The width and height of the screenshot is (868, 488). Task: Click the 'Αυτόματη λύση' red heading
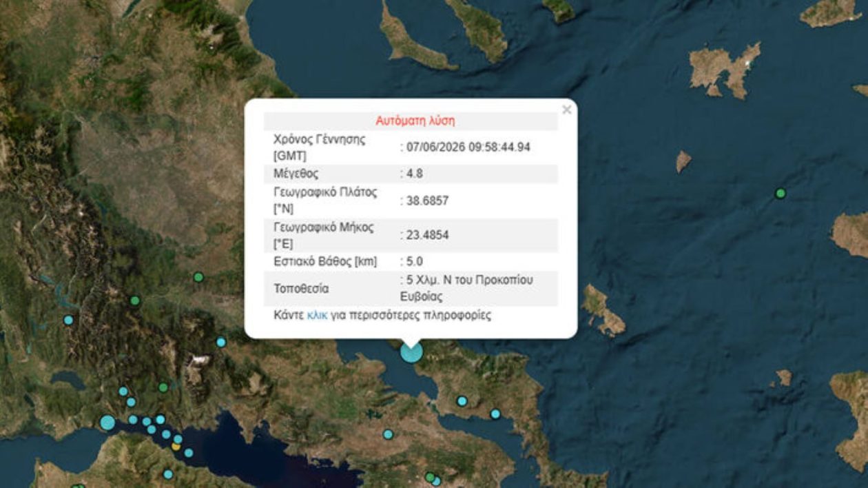tap(415, 121)
